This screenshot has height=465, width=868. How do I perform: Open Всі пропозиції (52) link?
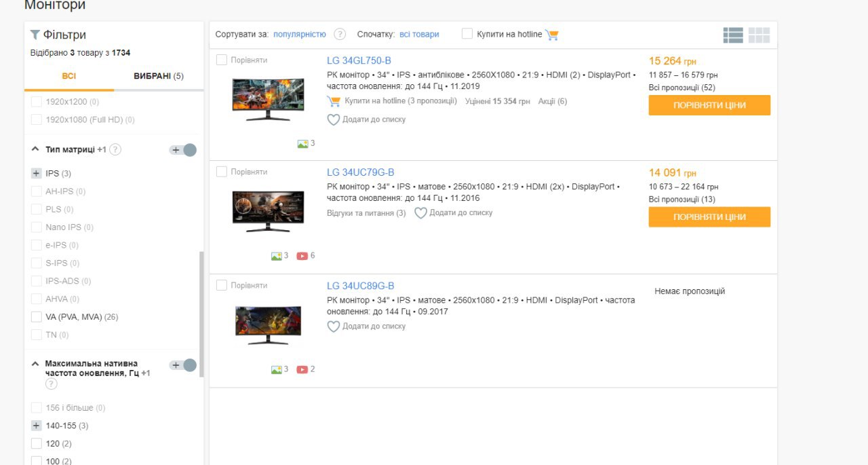[682, 88]
